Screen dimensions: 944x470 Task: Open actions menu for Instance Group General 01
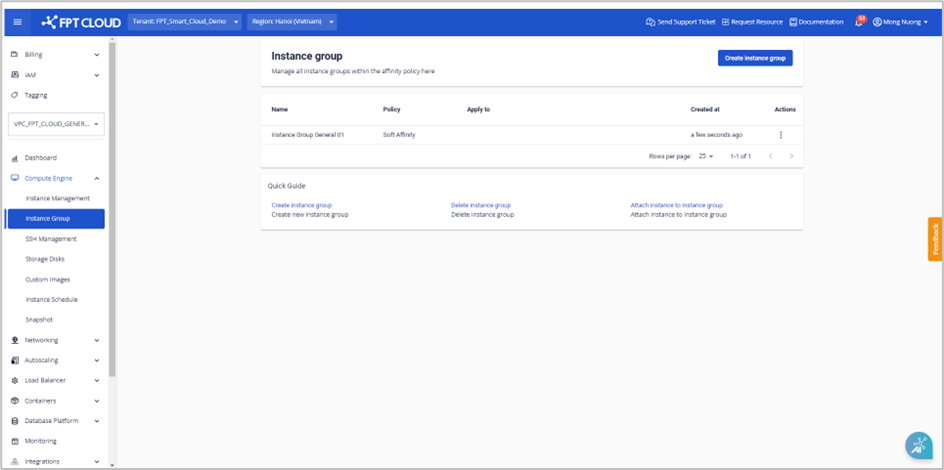[x=780, y=135]
